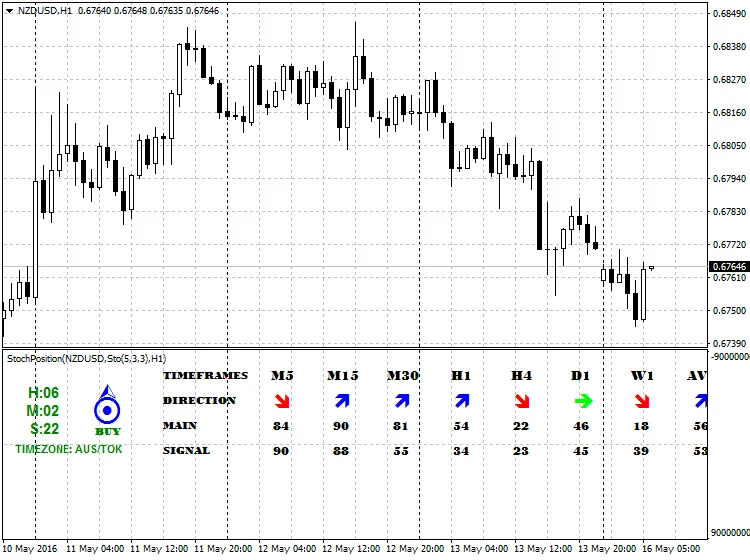Click the red down arrow under W1
The image size is (750, 560).
(x=642, y=401)
